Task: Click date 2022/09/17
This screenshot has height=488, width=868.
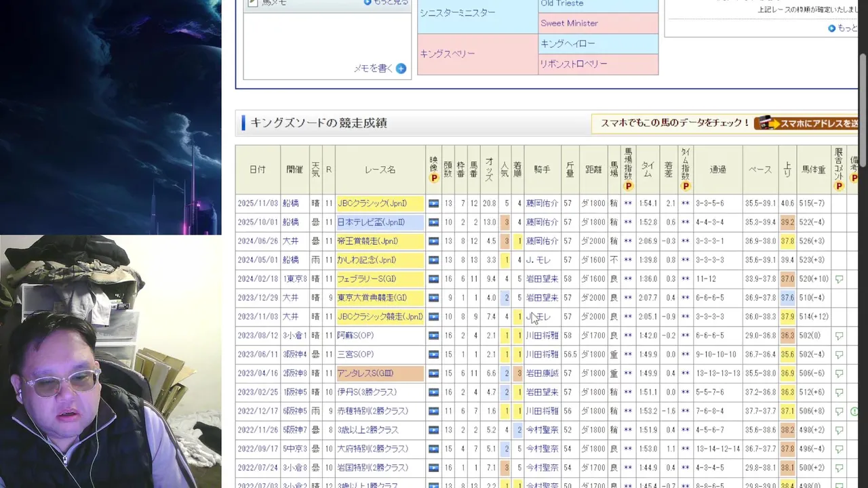Action: pos(258,449)
